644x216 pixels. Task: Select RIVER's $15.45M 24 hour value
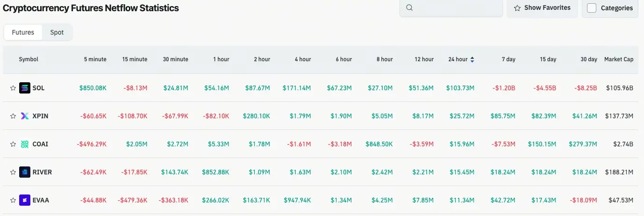[462, 172]
